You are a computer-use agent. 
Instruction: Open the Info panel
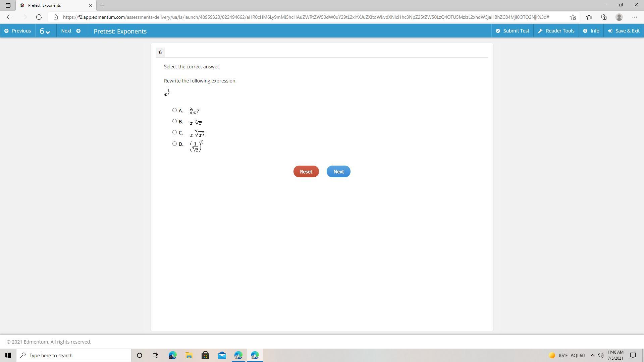[591, 31]
